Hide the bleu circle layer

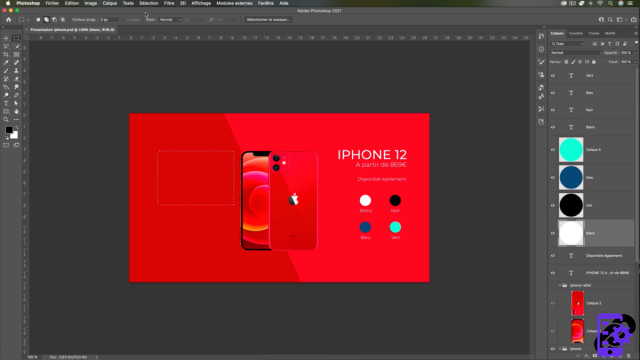click(x=553, y=178)
